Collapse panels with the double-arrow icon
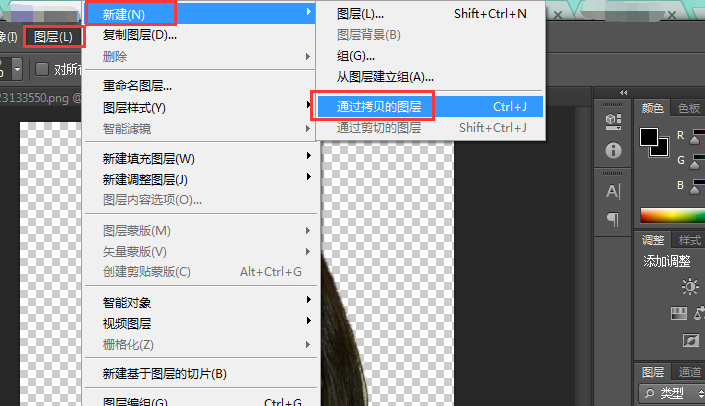705x406 pixels. [623, 93]
